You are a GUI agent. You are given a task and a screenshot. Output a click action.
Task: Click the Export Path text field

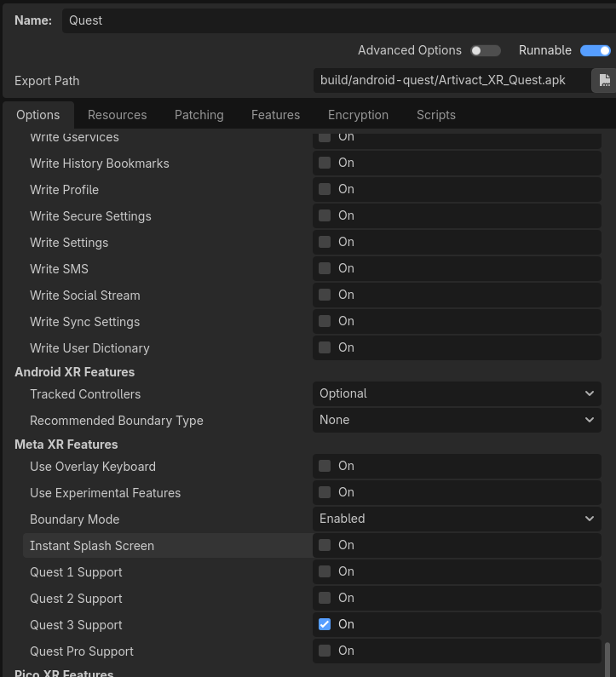point(452,80)
